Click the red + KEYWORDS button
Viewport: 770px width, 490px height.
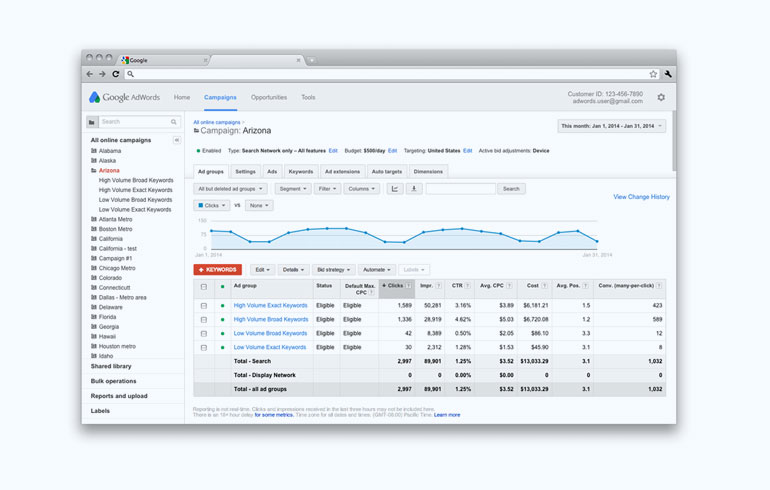[x=217, y=270]
